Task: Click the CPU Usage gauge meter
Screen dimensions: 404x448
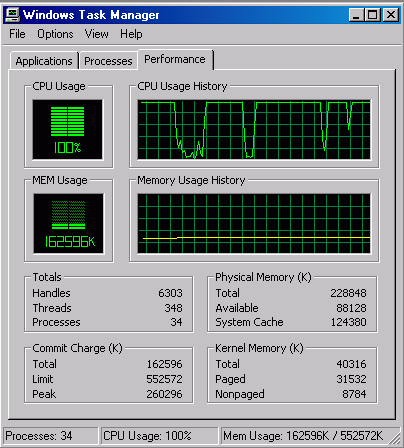Action: [68, 129]
